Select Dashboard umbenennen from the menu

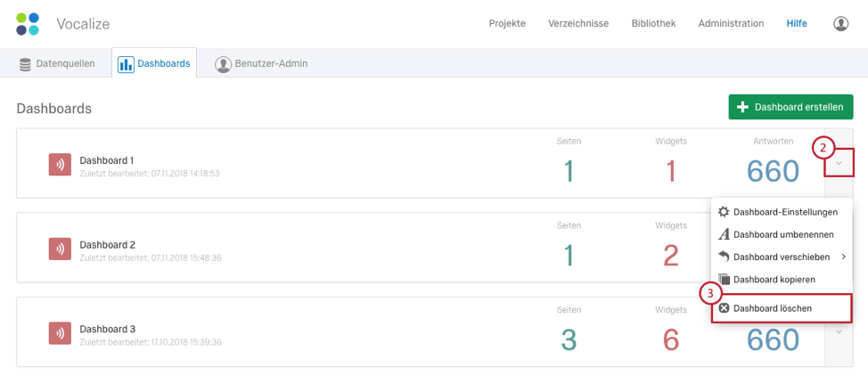[783, 234]
